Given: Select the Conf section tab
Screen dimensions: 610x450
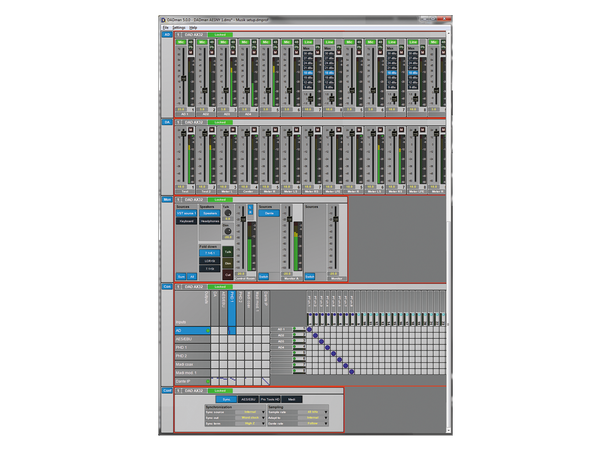Looking at the screenshot, I should [167, 390].
